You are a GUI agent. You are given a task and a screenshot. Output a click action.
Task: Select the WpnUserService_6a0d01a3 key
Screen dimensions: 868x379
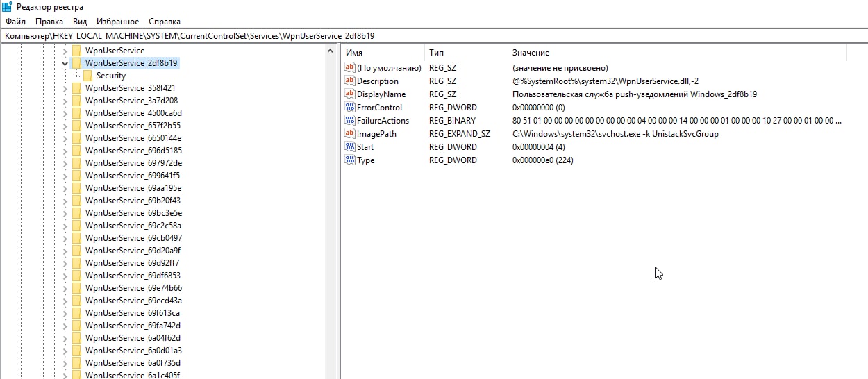tap(133, 351)
